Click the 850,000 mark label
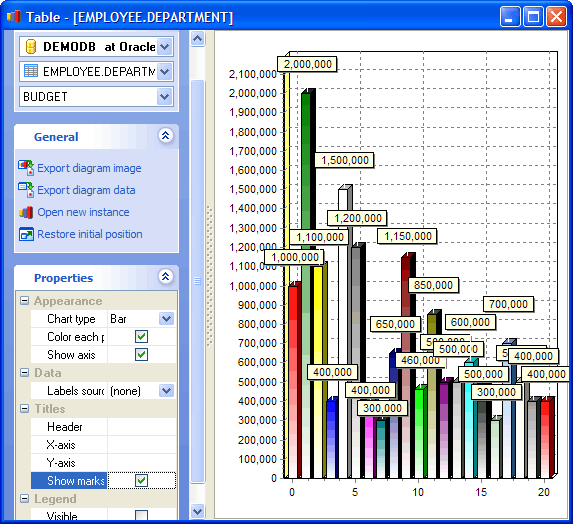This screenshot has width=573, height=524. [x=433, y=285]
